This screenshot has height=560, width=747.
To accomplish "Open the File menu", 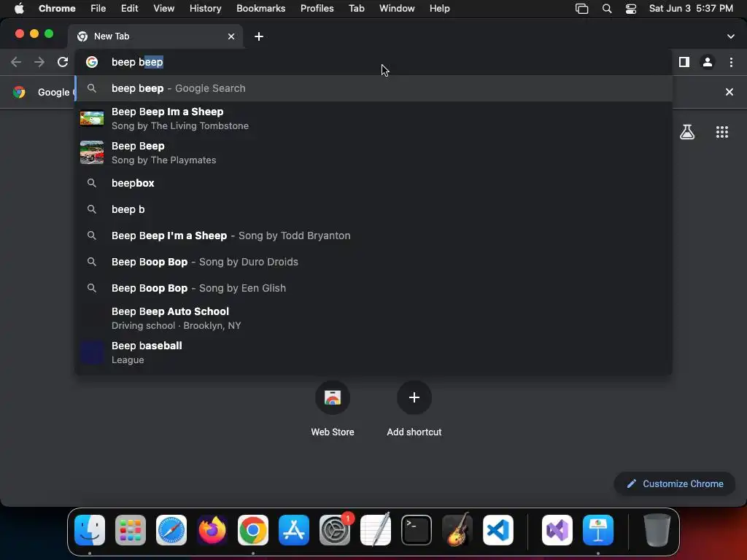I will coord(98,8).
